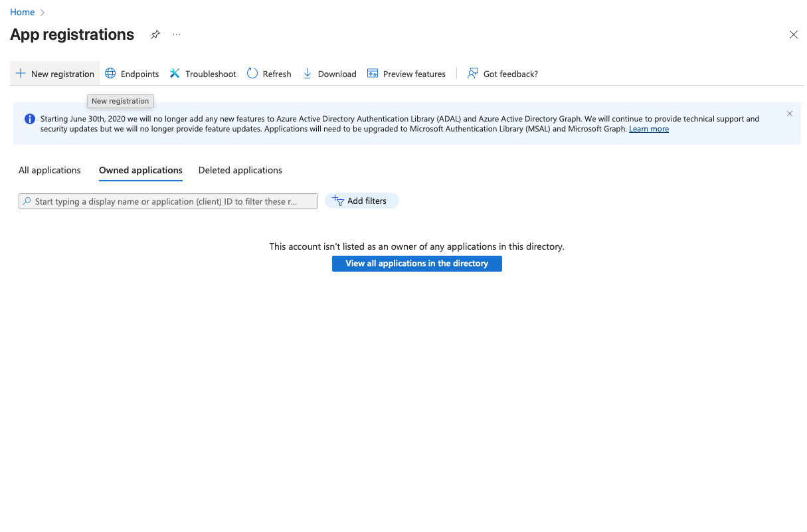Click View all applications in the directory
Viewport: 807px width, 532px height.
click(416, 264)
